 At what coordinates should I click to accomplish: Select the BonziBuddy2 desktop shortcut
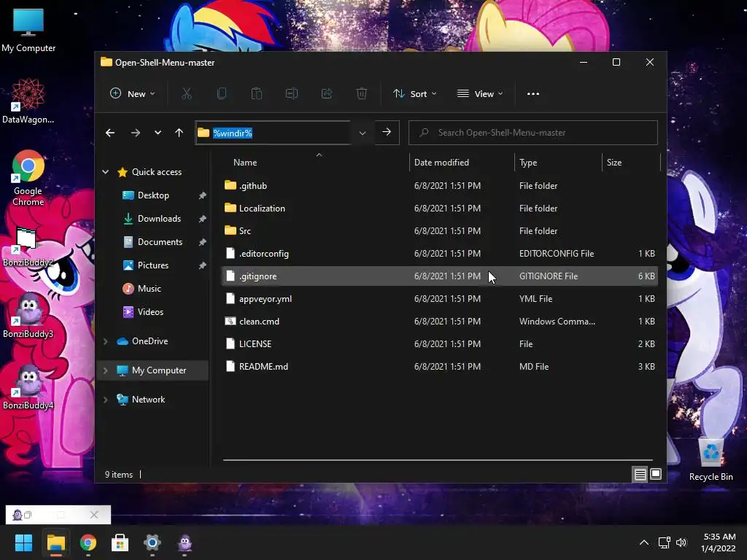coord(28,246)
